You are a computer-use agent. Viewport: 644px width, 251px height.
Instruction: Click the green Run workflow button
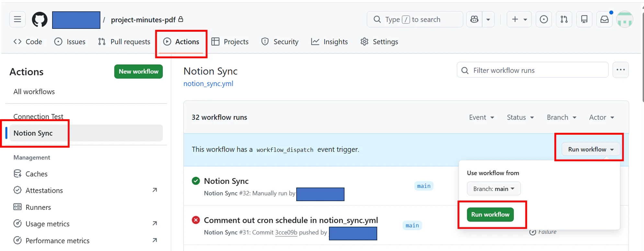[490, 214]
